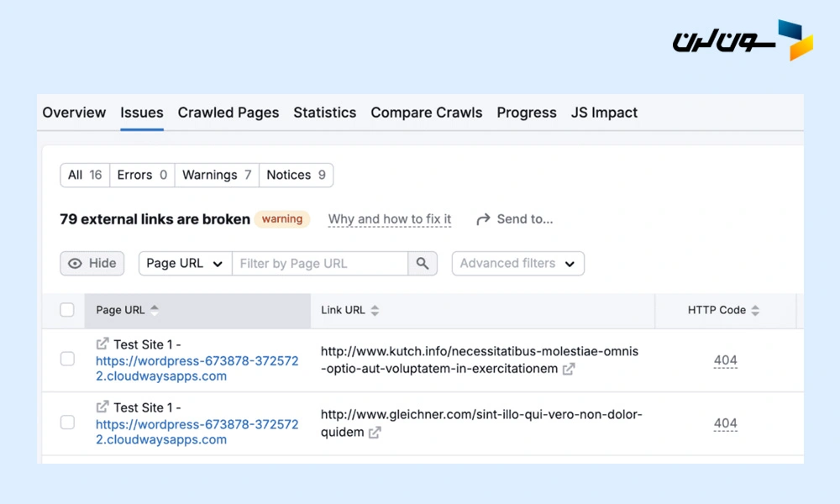840x504 pixels.
Task: Check the second row gleichner.com checkbox
Action: click(67, 423)
